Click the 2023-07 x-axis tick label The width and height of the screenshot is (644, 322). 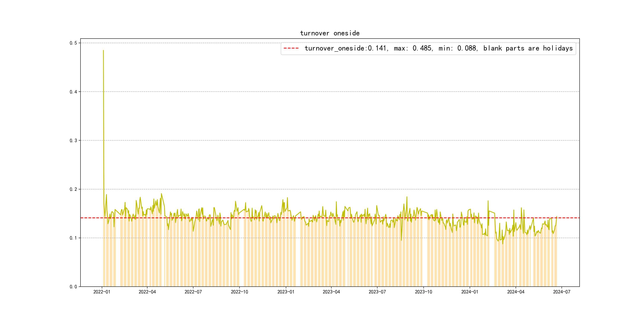point(377,292)
